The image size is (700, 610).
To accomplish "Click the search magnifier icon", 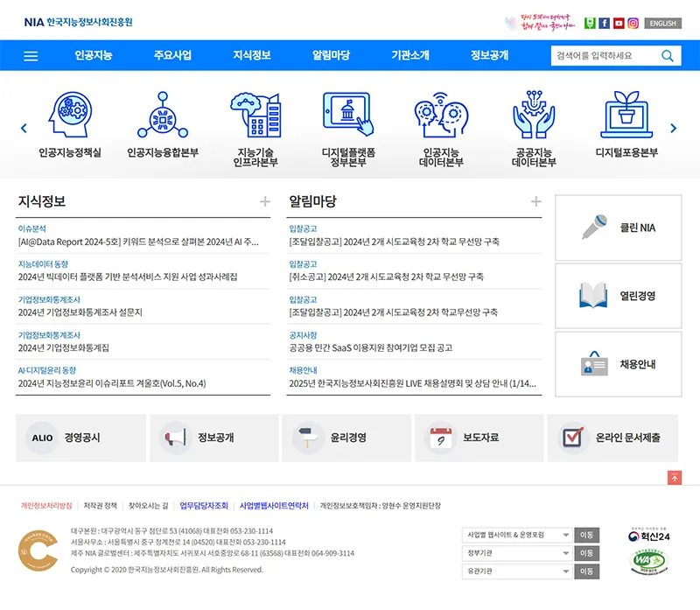I will point(667,56).
